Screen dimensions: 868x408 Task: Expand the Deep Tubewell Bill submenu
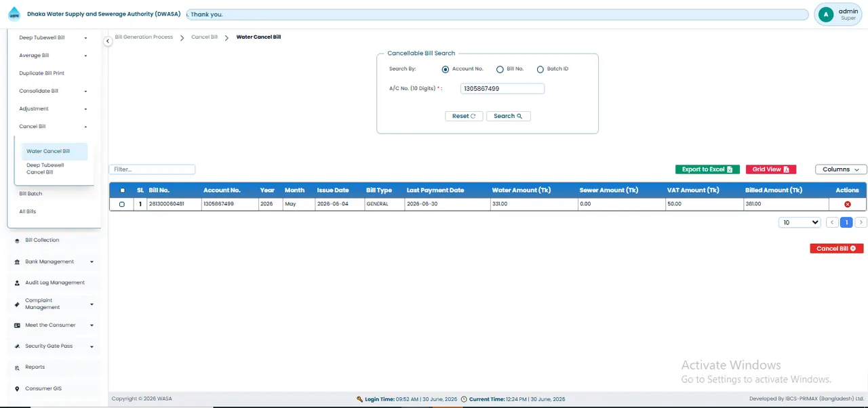pyautogui.click(x=85, y=38)
